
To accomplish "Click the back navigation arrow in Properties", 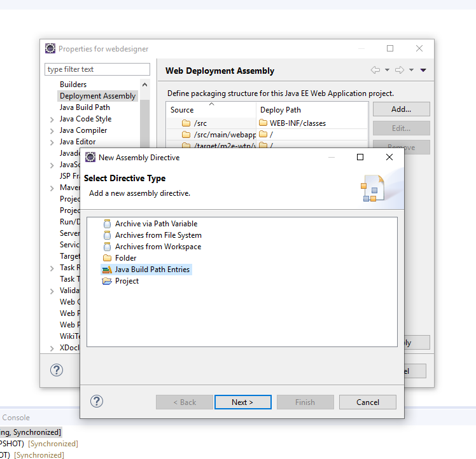I will tap(375, 70).
